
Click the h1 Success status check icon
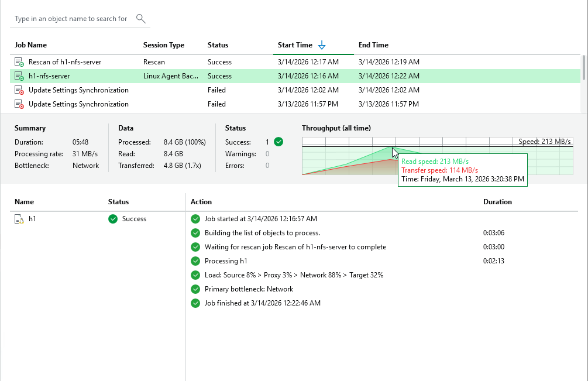113,219
